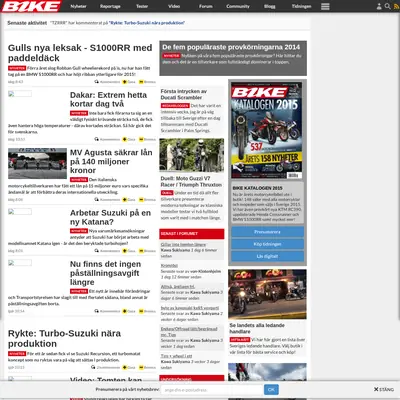This screenshot has width=400, height=400.
Task: Click the like icon under Gulls nya leksak
Action: coord(124,82)
